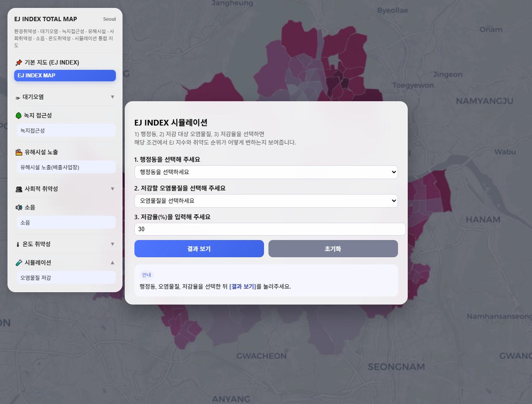Open the 오염물질을 선택하세요 dropdown
The image size is (532, 404).
(x=266, y=201)
